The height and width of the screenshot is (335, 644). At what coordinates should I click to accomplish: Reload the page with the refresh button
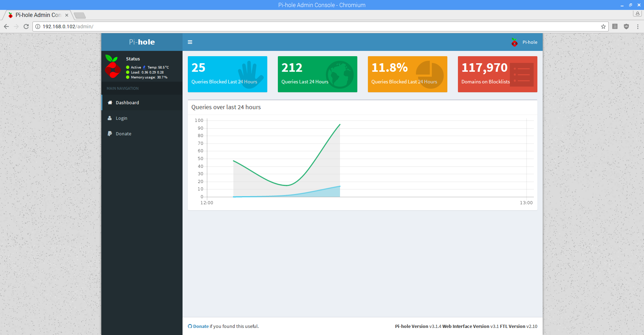coord(26,27)
